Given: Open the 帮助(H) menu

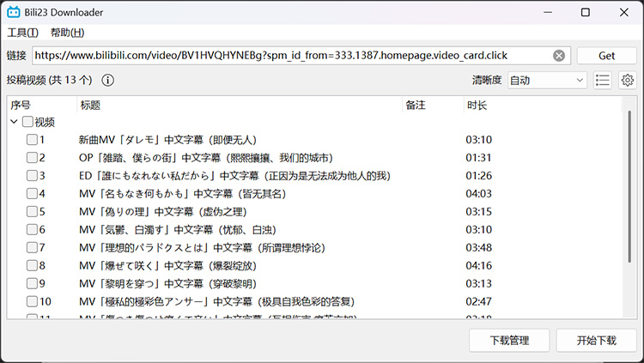Looking at the screenshot, I should click(x=67, y=33).
